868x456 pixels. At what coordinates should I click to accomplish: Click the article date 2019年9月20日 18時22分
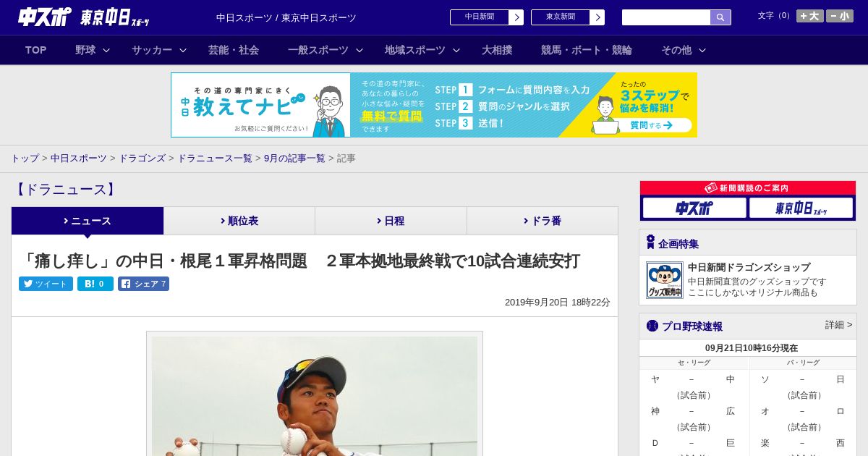558,303
